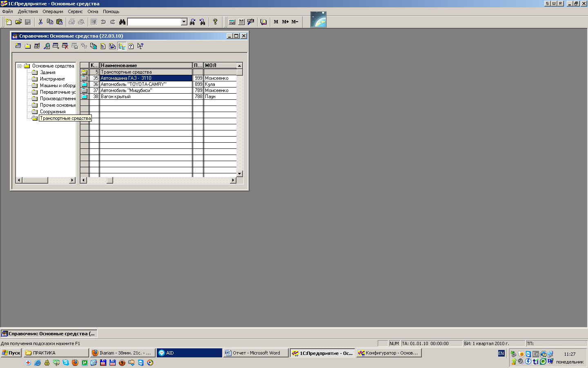
Task: Click New folder icon in Справочник toolbar
Action: 27,46
